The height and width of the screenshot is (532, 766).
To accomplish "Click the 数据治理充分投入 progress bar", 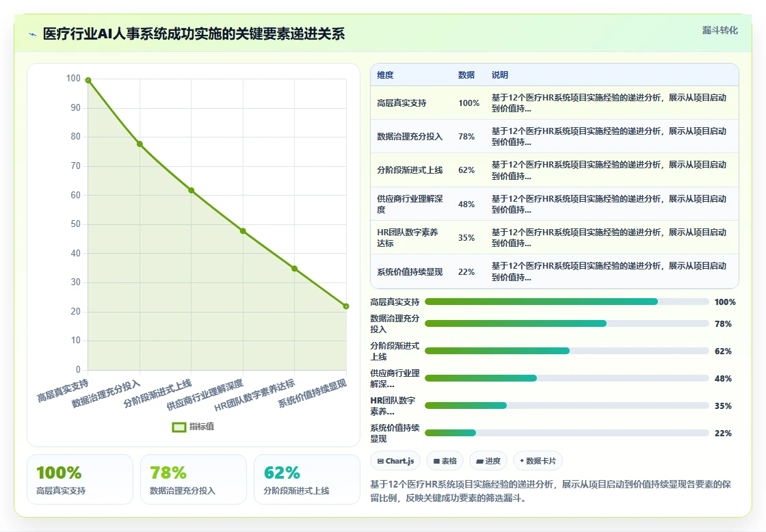I will point(567,323).
